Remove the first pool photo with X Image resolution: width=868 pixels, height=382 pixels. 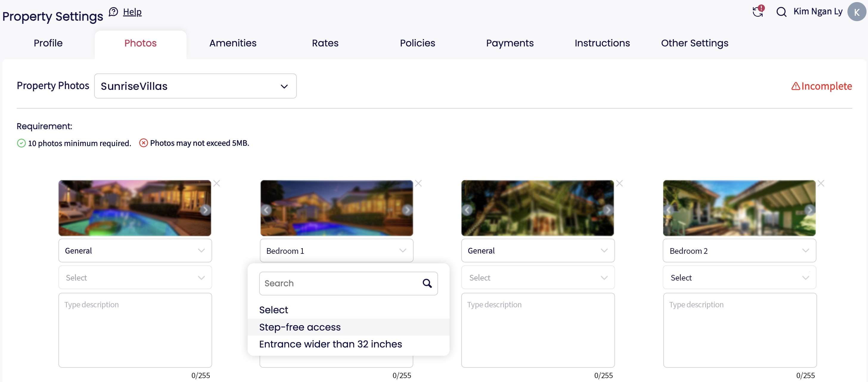pos(217,184)
